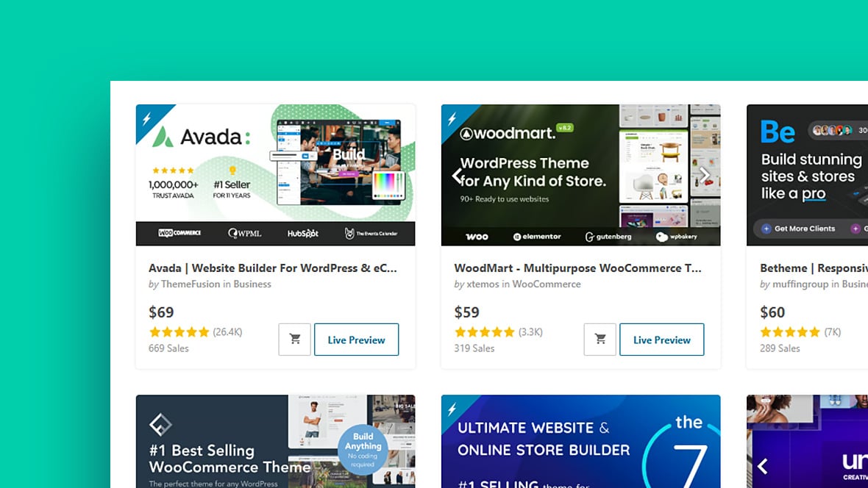Viewport: 868px width, 488px height.
Task: Show next WoodMart preview image
Action: coord(705,176)
